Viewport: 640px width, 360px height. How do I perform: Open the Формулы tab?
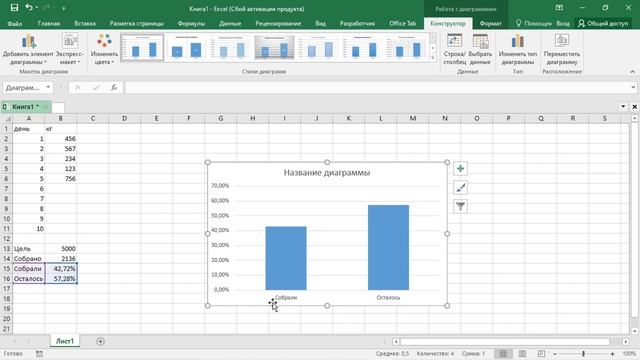pyautogui.click(x=191, y=23)
